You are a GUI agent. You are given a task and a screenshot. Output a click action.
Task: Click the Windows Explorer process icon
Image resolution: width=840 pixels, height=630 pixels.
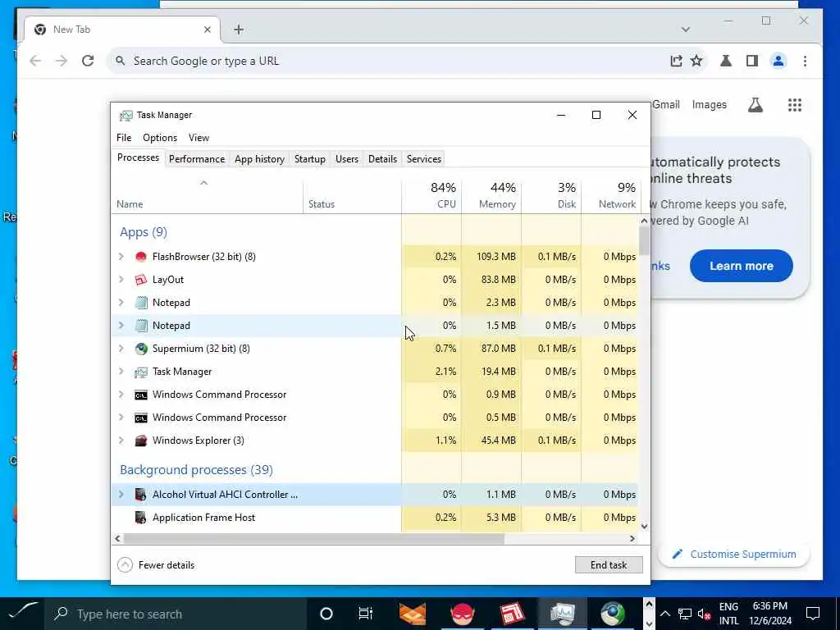pyautogui.click(x=141, y=441)
